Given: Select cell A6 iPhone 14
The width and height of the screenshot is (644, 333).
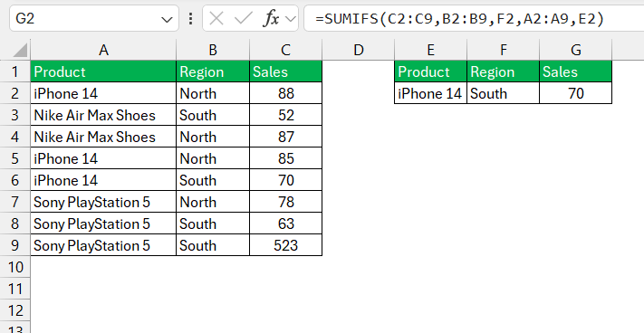Looking at the screenshot, I should (x=103, y=180).
